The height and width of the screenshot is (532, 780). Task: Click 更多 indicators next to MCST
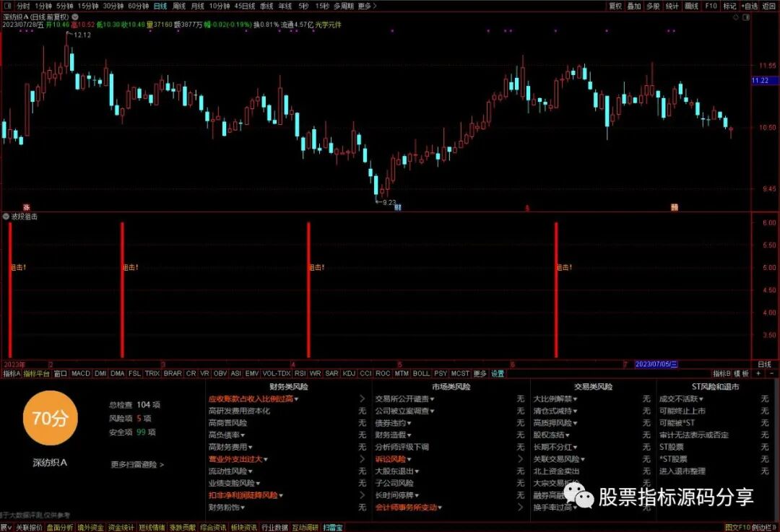[x=480, y=373]
